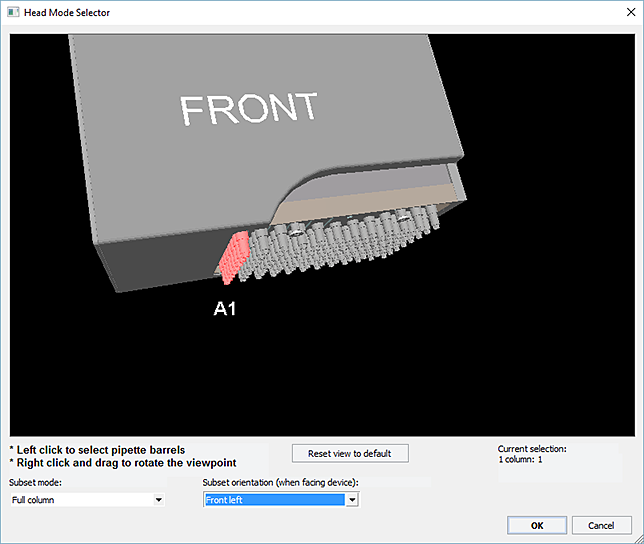
Task: Click the Subset orientation label
Action: coord(280,483)
